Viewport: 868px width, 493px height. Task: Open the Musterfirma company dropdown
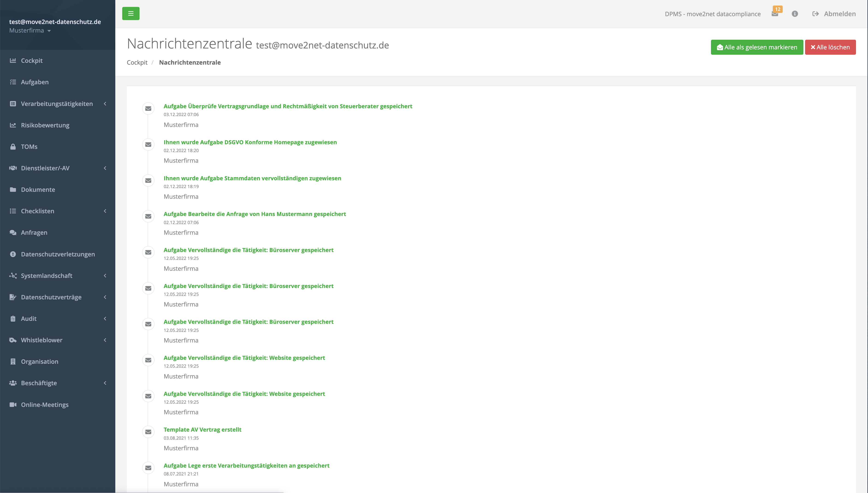30,30
